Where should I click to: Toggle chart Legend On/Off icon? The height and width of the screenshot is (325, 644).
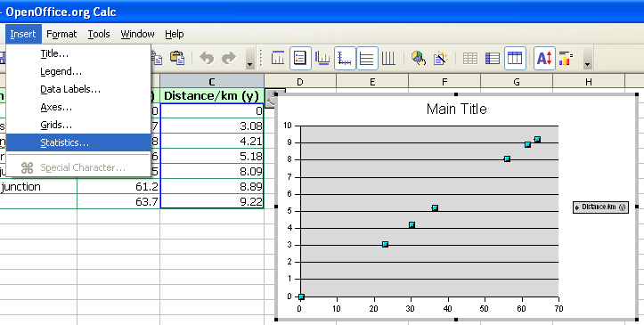(x=300, y=58)
